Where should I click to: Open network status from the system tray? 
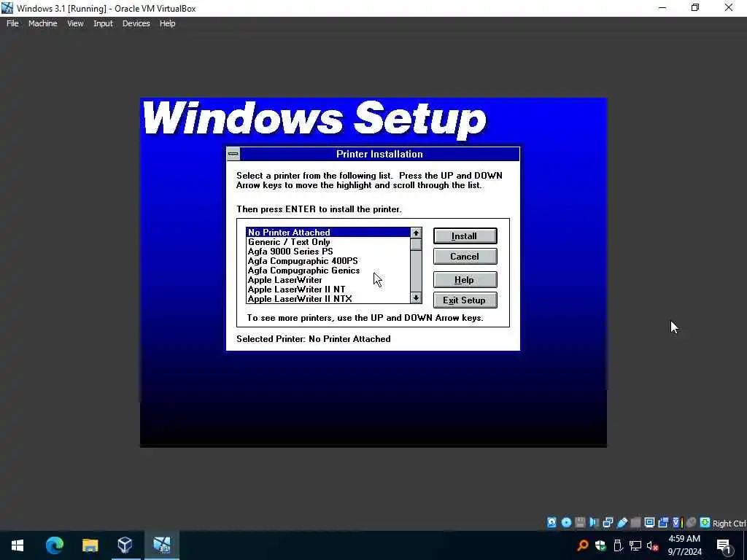[x=635, y=545]
